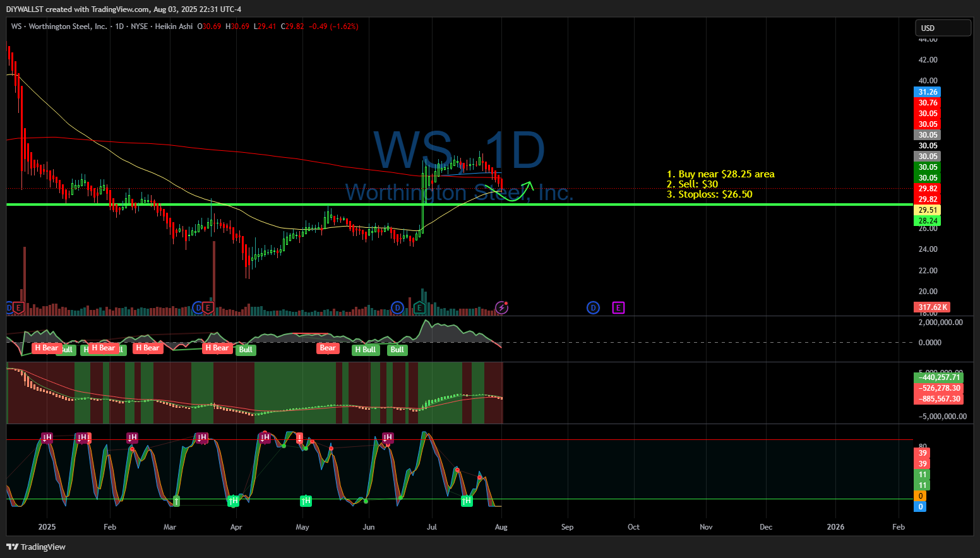This screenshot has height=558, width=980.
Task: Click the maroon ↓H marker in February
Action: 132,437
